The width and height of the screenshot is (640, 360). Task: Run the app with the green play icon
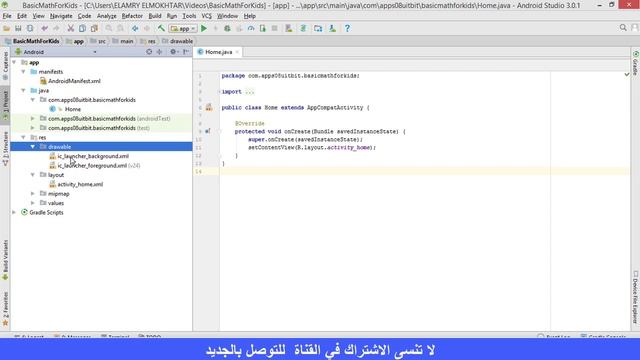(204, 28)
